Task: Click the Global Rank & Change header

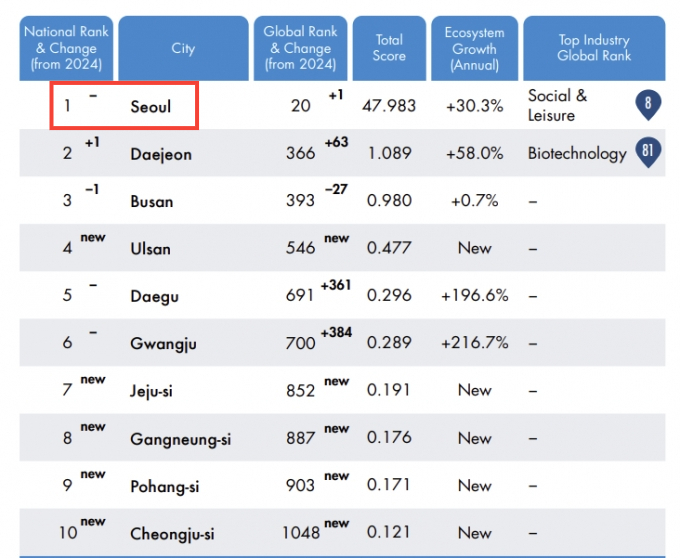Action: point(298,48)
